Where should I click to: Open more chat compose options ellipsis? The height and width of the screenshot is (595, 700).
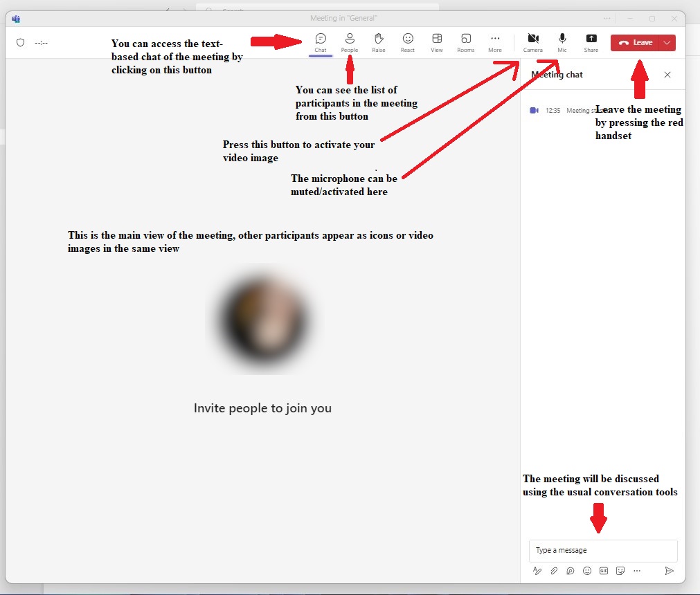(x=637, y=571)
